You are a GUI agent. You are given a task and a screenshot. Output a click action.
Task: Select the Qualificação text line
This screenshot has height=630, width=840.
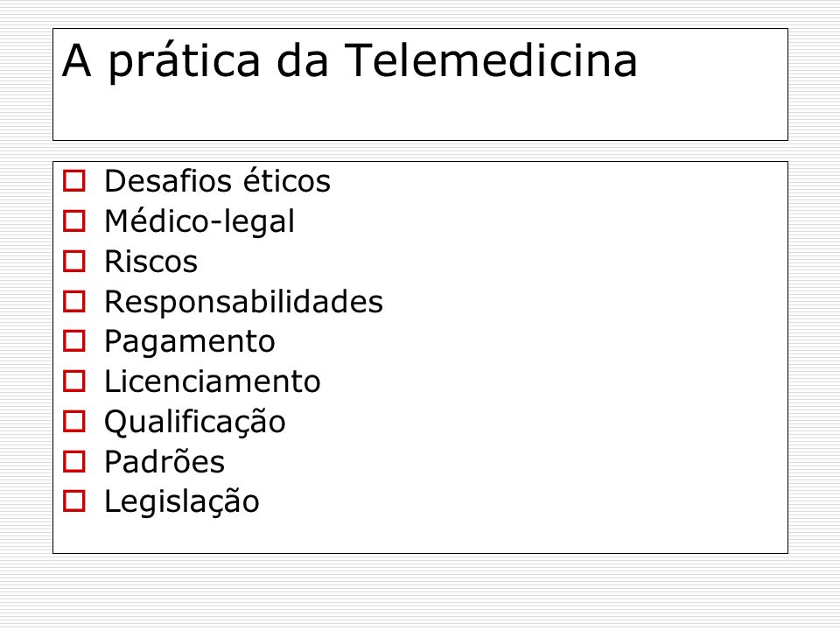[x=195, y=423]
